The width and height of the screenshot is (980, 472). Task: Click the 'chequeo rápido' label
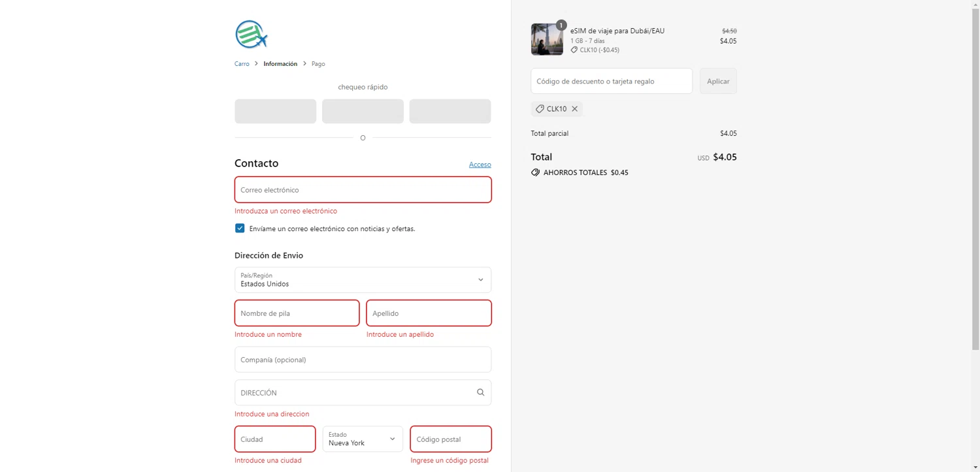(363, 87)
